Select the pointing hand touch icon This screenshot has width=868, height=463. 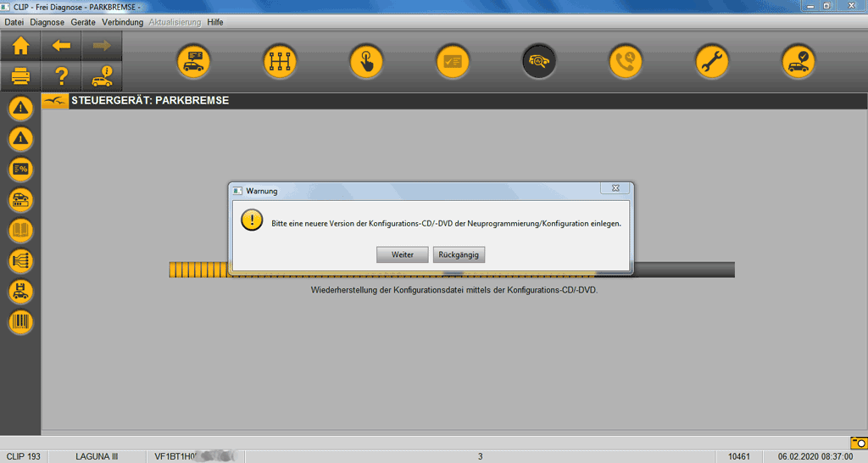click(x=366, y=62)
